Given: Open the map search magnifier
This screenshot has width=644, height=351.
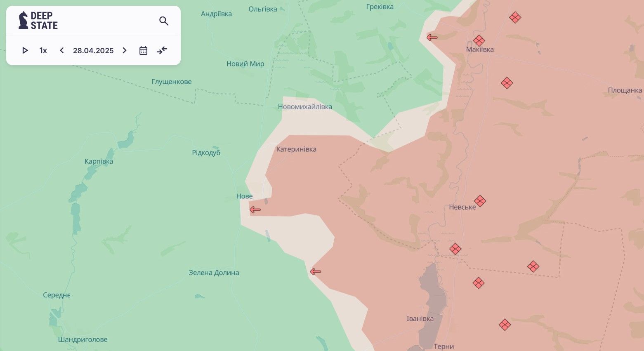Looking at the screenshot, I should click(164, 21).
